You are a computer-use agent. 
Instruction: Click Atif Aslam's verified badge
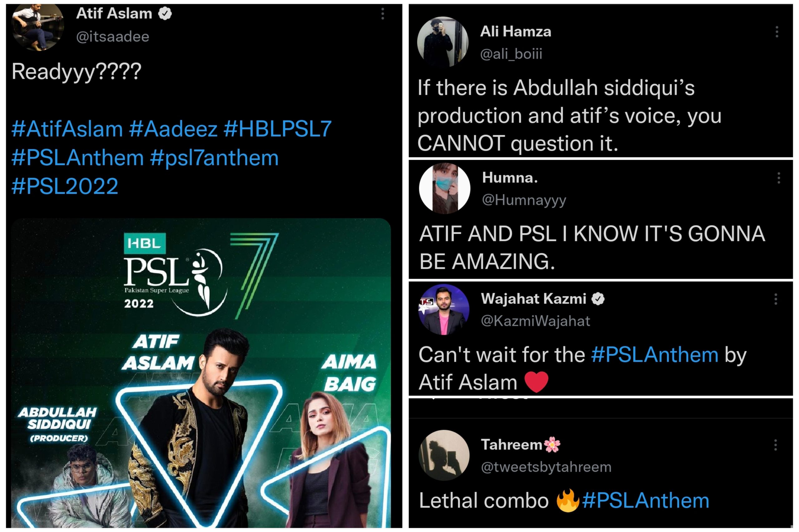pyautogui.click(x=165, y=14)
